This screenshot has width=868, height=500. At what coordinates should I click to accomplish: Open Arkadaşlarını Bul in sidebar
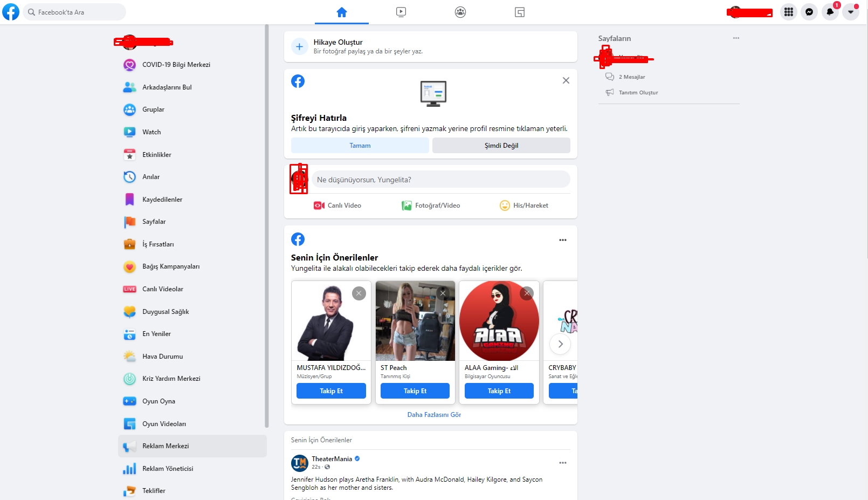coord(192,87)
